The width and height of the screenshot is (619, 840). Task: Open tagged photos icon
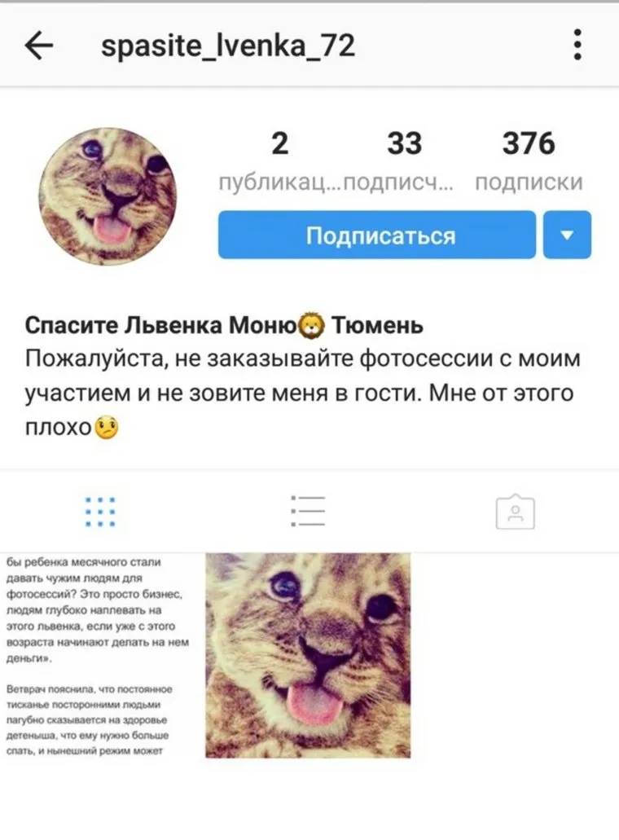(x=515, y=512)
